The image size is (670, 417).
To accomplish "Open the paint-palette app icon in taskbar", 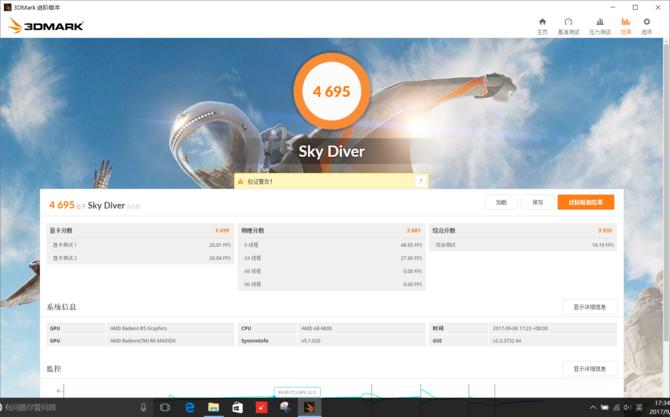I will [x=285, y=408].
